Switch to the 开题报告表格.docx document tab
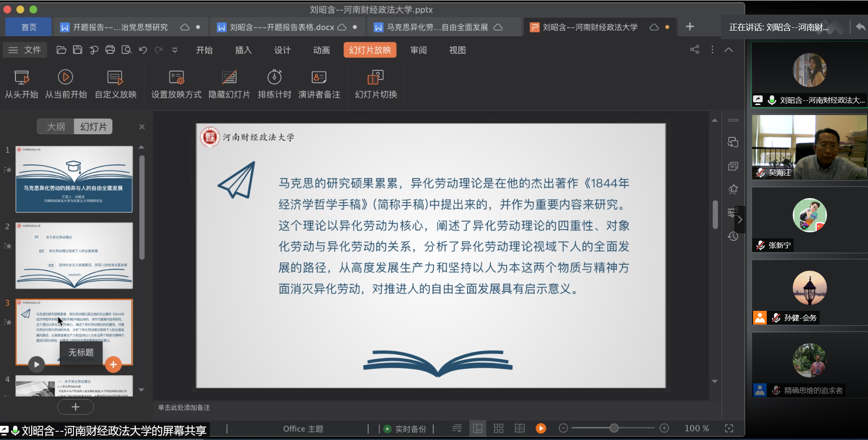The width and height of the screenshot is (868, 440). pos(287,27)
